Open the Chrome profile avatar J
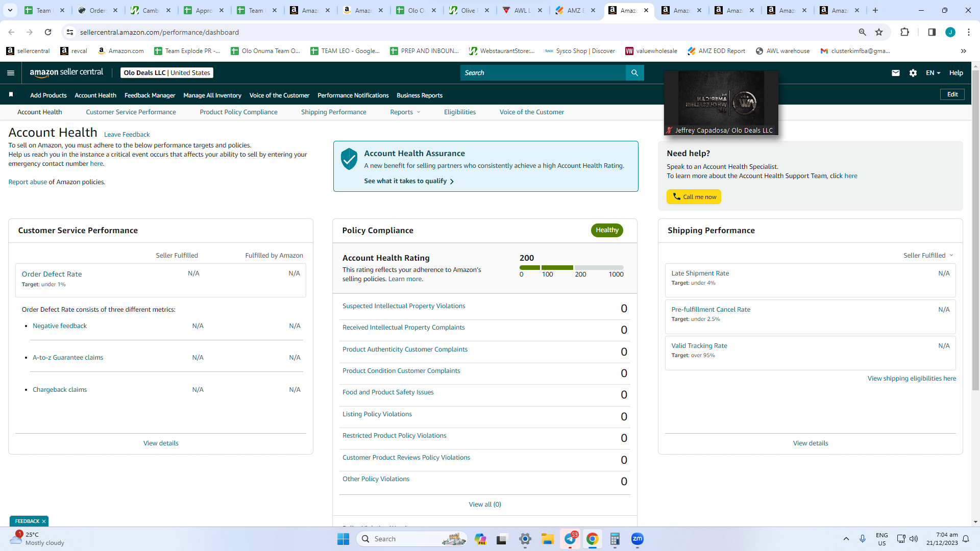Viewport: 980px width, 551px height. coord(950,32)
